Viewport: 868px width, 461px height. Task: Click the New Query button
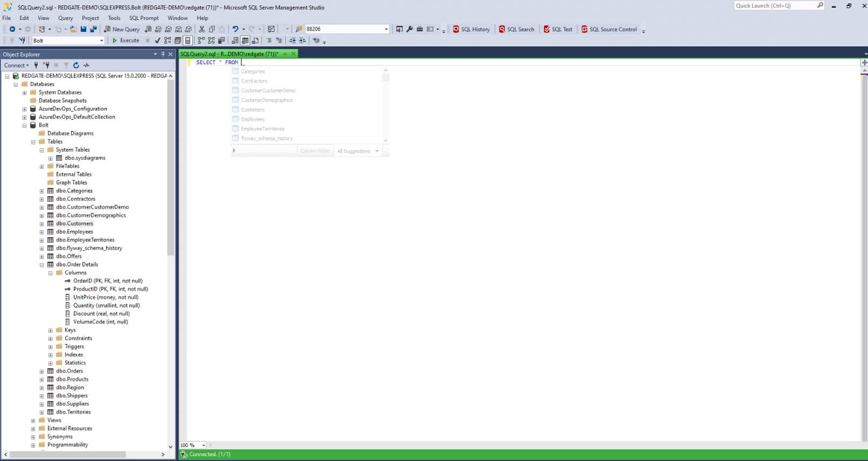[x=122, y=29]
